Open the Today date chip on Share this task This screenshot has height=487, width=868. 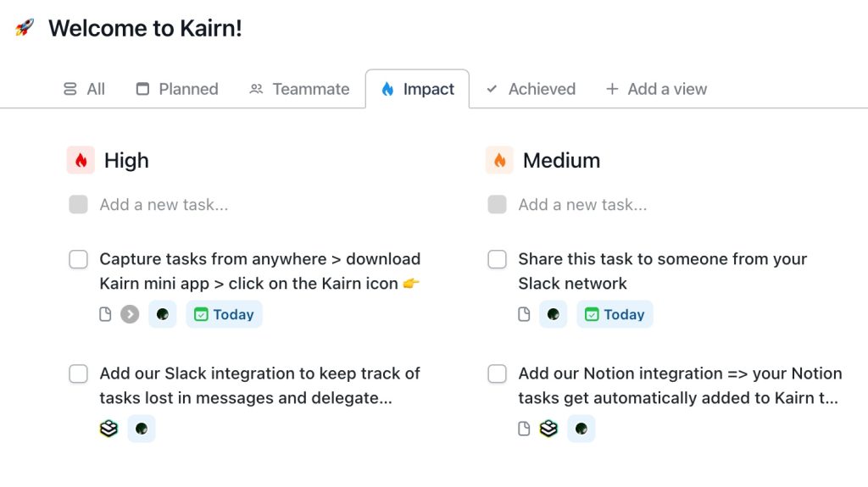click(615, 314)
